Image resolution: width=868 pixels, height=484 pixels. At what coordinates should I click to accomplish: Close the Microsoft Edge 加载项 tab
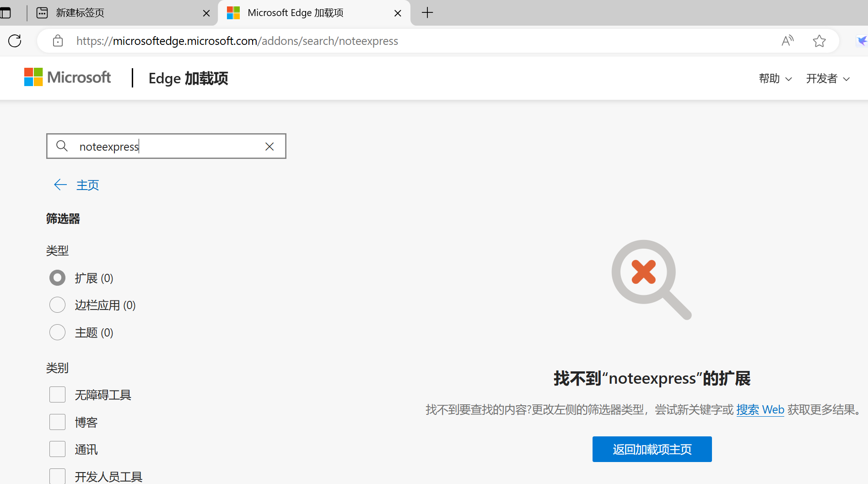point(398,13)
